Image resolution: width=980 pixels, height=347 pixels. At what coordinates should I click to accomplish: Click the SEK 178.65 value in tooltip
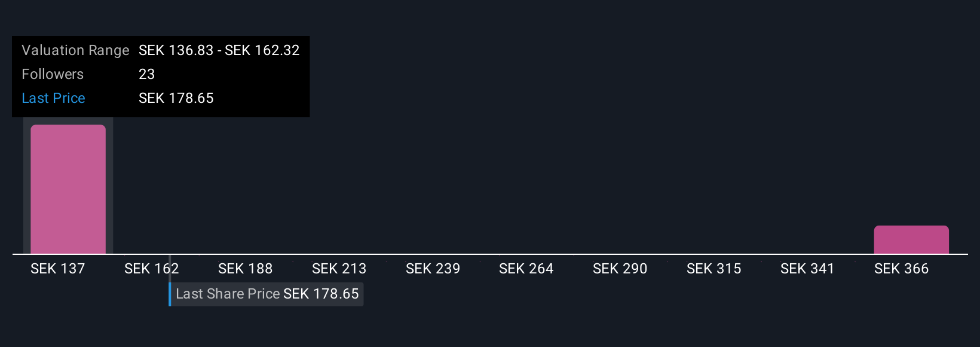tap(176, 98)
